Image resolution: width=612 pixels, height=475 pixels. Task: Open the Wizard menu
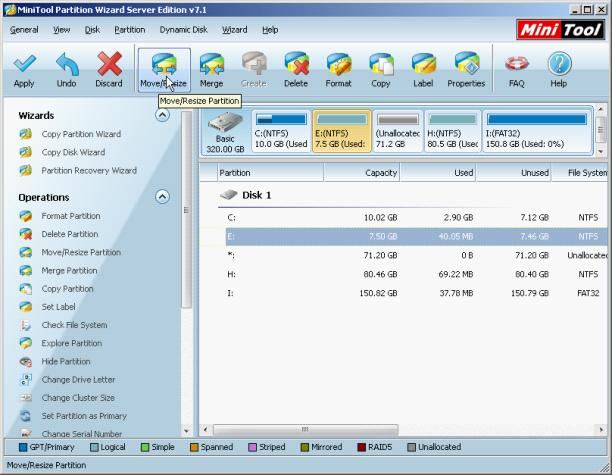pos(235,30)
